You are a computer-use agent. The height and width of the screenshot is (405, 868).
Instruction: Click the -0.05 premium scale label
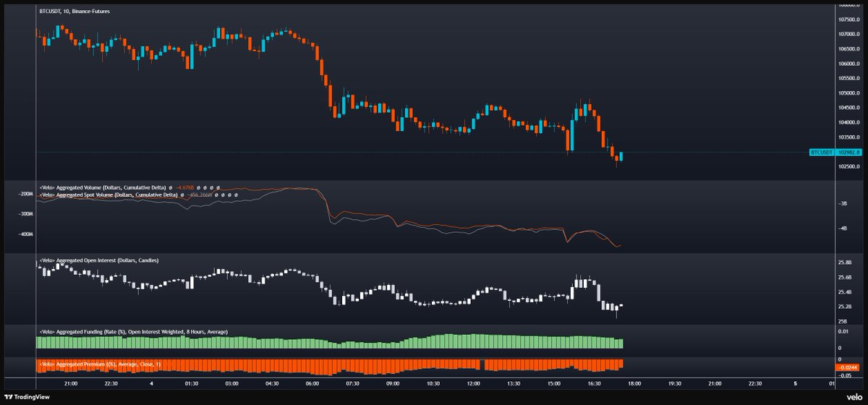tap(845, 377)
